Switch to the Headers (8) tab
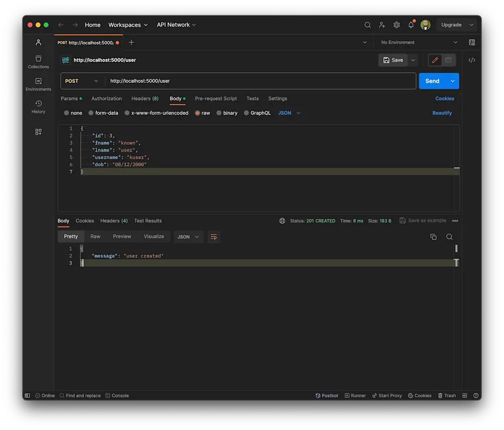 coord(145,98)
